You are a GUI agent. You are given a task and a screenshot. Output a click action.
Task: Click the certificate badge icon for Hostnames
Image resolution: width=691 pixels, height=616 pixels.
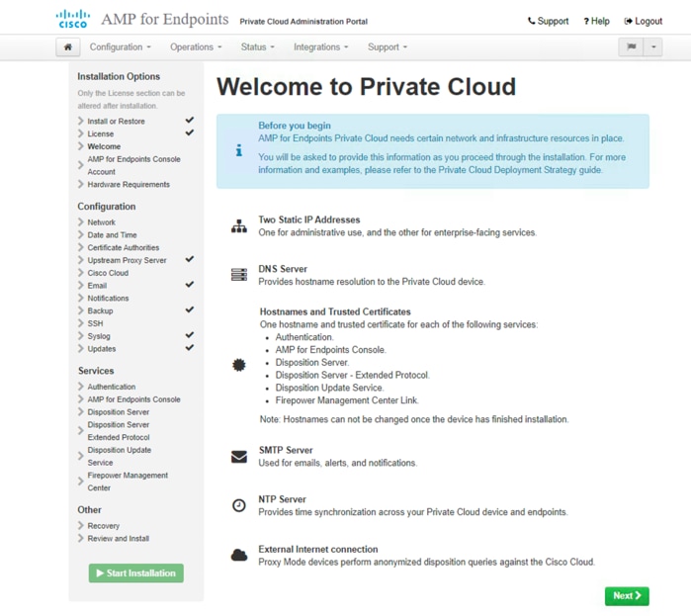(x=239, y=365)
